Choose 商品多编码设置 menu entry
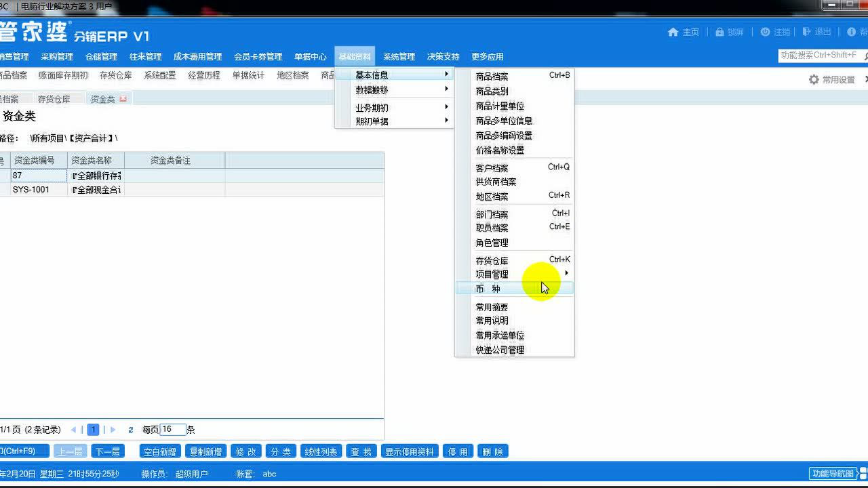868x488 pixels. coord(514,136)
